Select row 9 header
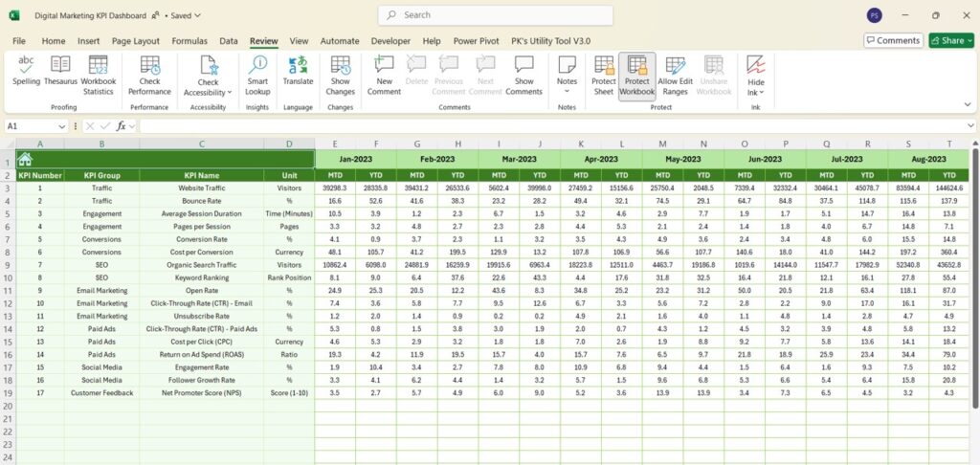Screen dimensions: 980x465 point(8,265)
